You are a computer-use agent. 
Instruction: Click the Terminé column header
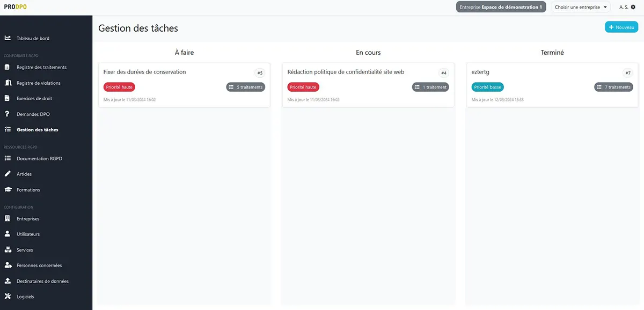(552, 53)
